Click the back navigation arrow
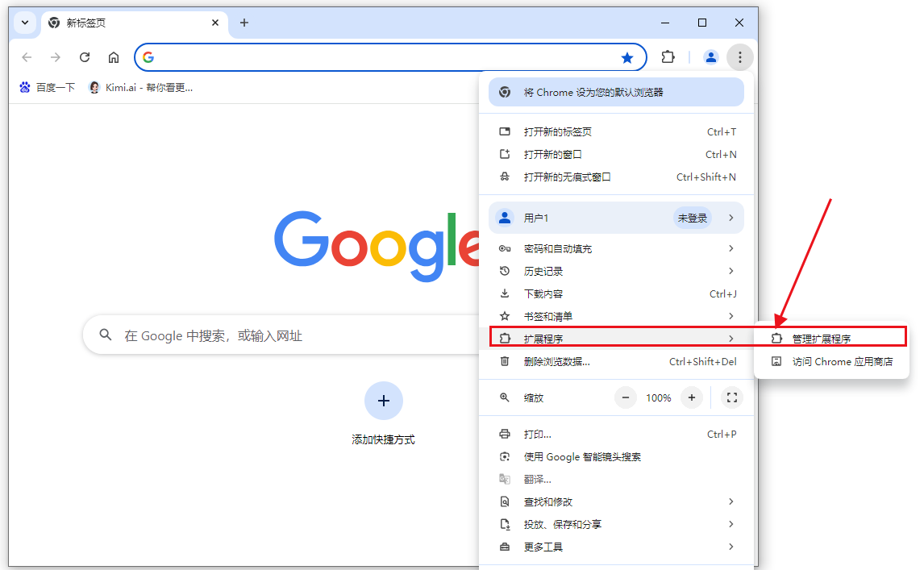Viewport: 924px width, 570px height. pyautogui.click(x=27, y=57)
